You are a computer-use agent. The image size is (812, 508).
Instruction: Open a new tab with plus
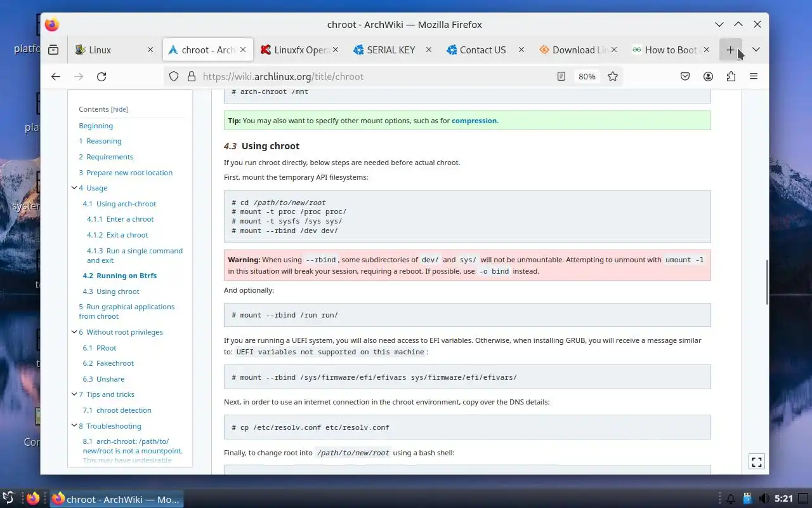730,50
